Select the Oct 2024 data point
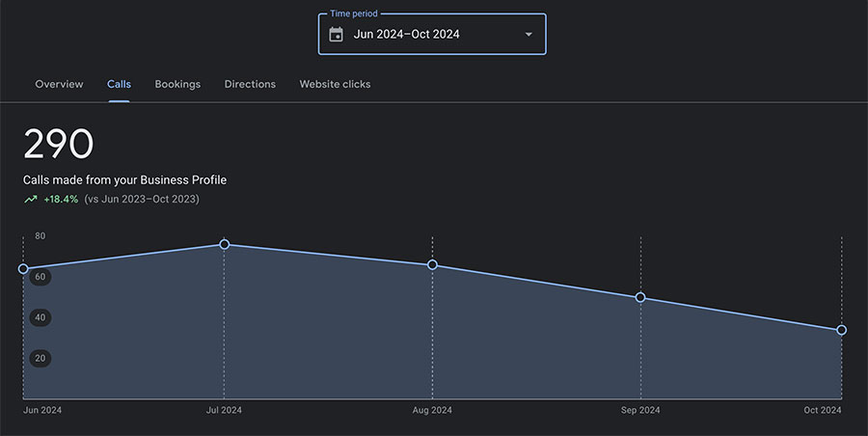Image resolution: width=868 pixels, height=436 pixels. [841, 330]
